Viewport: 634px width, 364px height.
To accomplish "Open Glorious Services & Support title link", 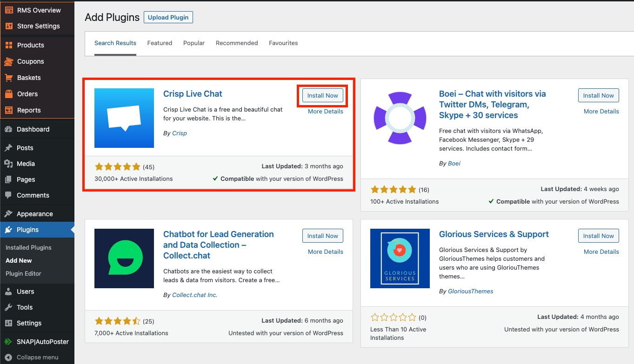I will (x=494, y=234).
